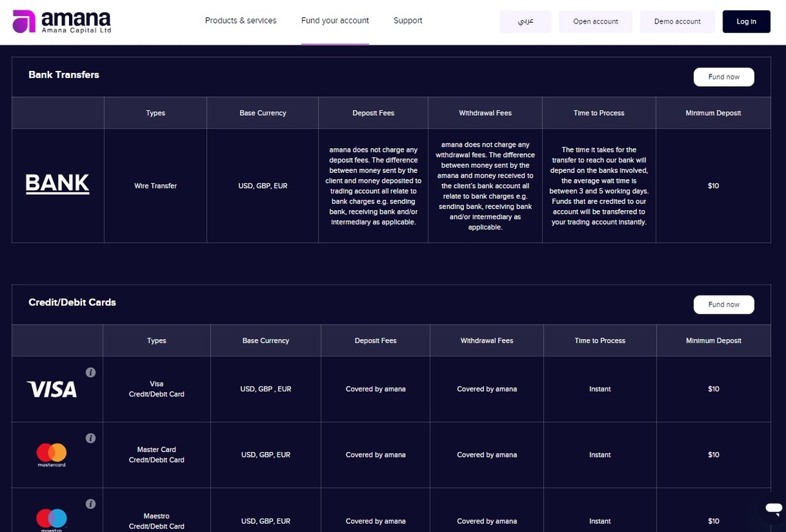The width and height of the screenshot is (786, 532).
Task: Click the info icon next to Maestro logo
Action: [90, 504]
